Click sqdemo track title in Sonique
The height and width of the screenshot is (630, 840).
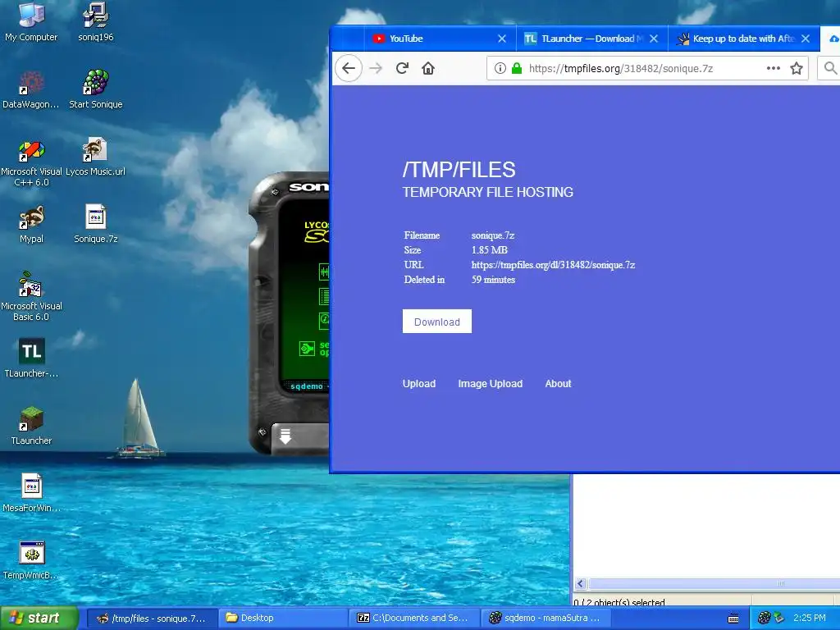pos(307,386)
